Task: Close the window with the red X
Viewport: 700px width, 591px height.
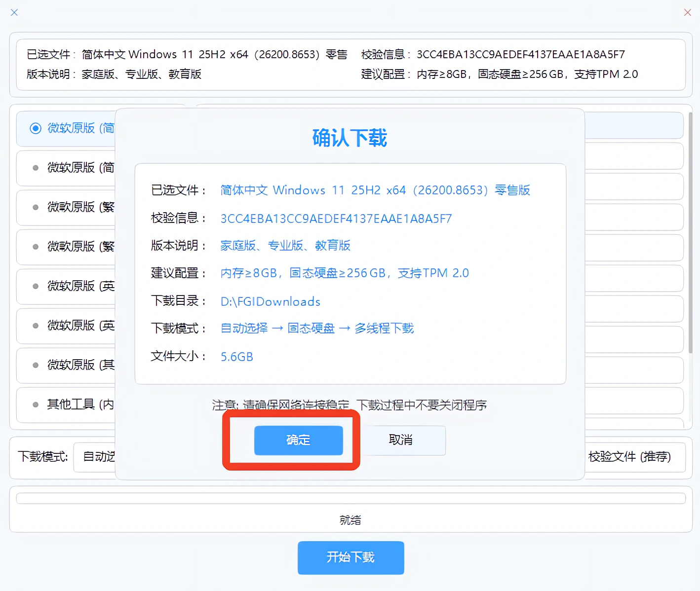Action: (687, 12)
